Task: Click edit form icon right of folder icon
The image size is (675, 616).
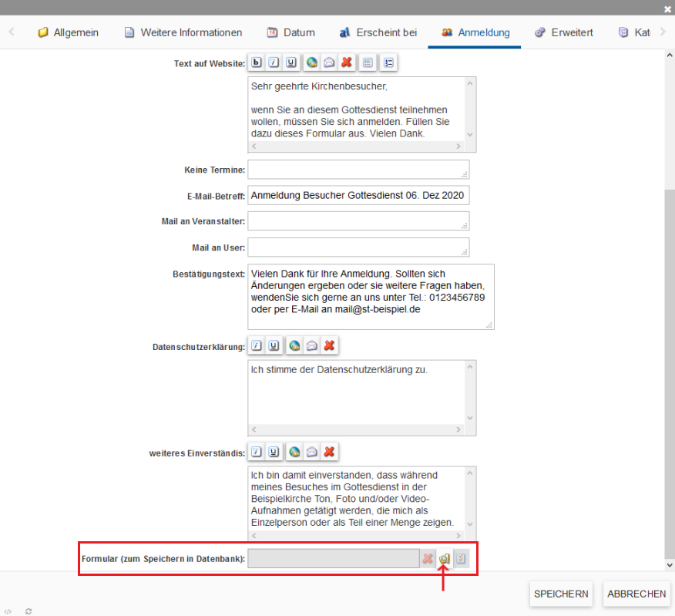Action: click(462, 559)
